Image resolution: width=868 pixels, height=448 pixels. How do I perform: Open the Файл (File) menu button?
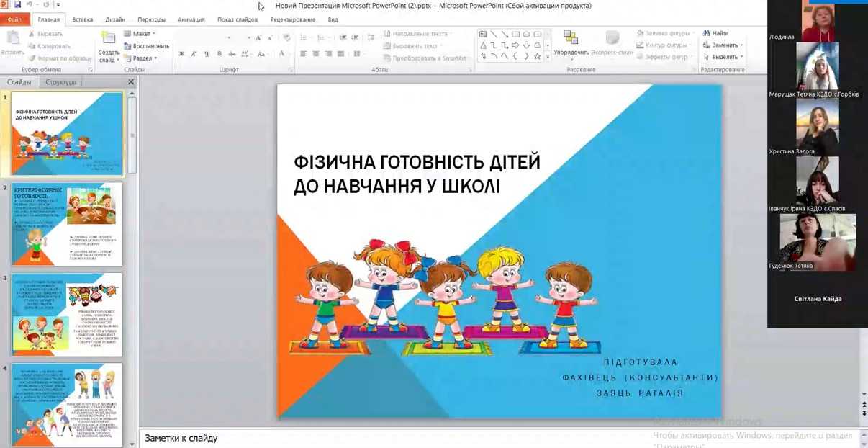click(x=14, y=19)
